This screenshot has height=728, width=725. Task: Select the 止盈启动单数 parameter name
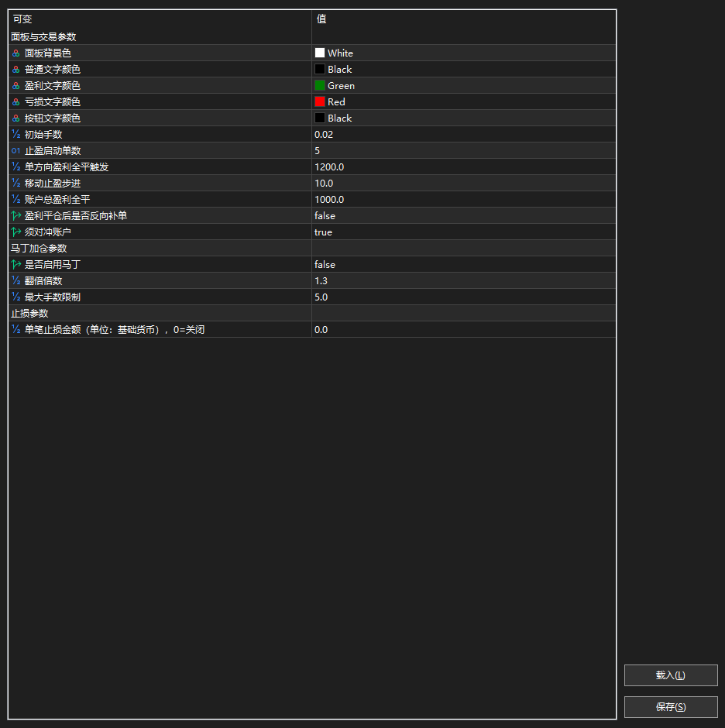pyautogui.click(x=53, y=151)
